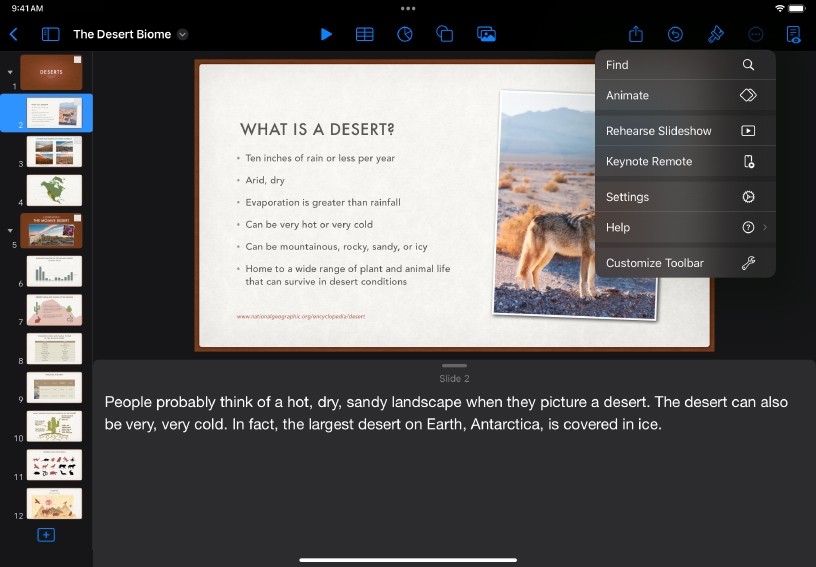Screen dimensions: 816x567
Task: Tap the insert chart icon
Action: (x=405, y=34)
